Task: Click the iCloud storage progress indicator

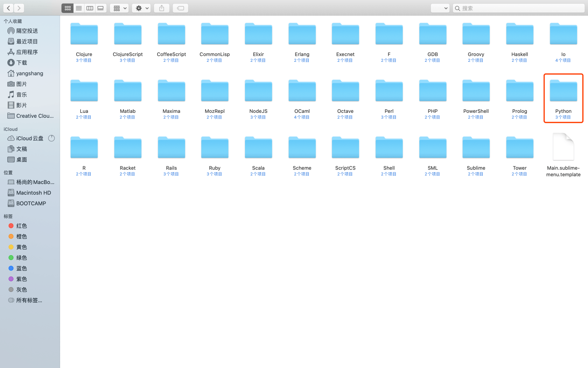Action: [51, 138]
